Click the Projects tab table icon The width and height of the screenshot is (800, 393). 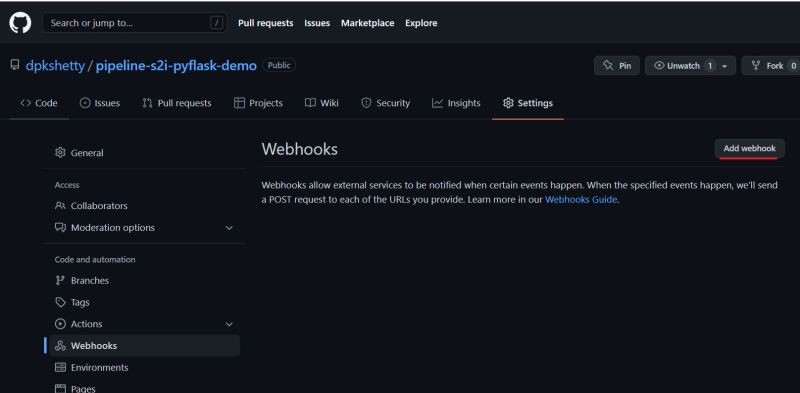(239, 103)
